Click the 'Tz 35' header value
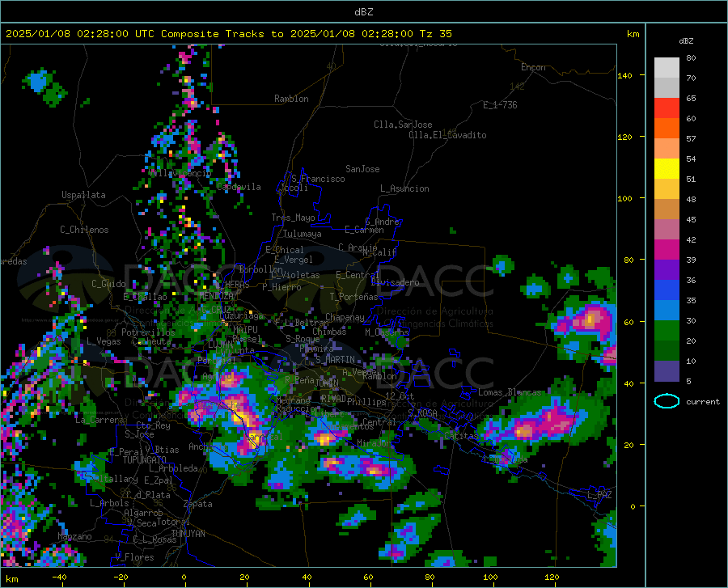 coord(435,34)
